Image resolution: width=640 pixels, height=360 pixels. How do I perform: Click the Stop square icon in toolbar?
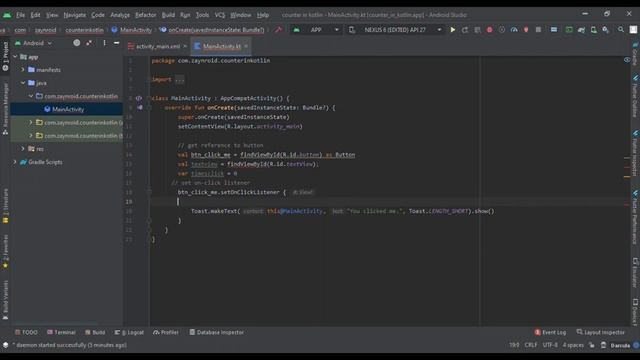point(538,30)
